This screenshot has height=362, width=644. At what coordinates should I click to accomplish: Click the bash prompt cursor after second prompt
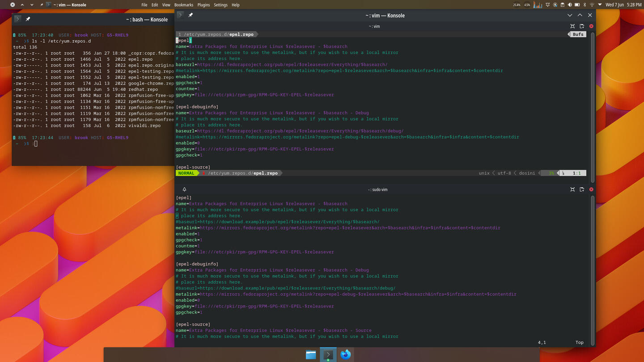point(35,143)
